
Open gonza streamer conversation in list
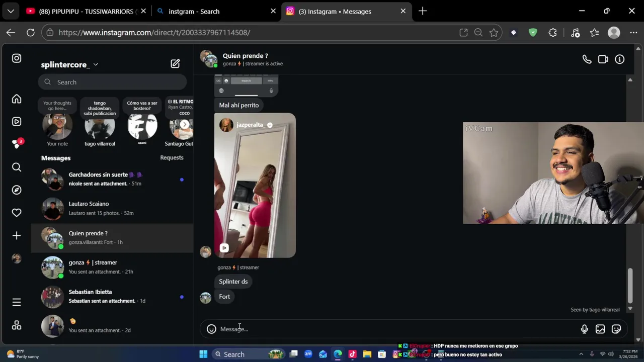[112, 267]
